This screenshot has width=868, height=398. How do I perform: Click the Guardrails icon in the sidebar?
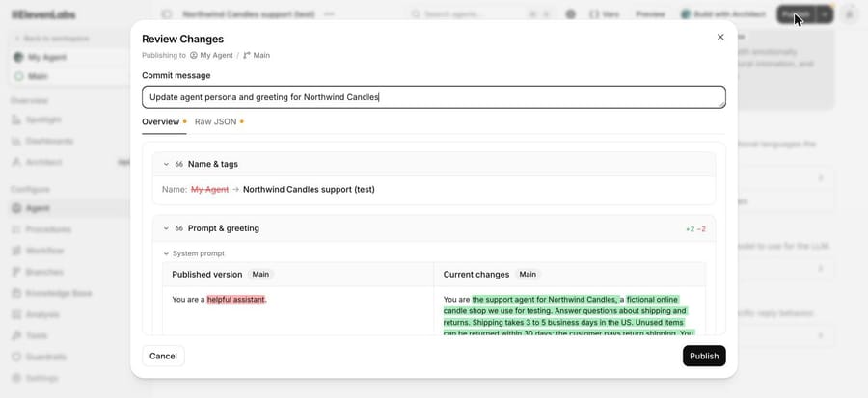coord(16,358)
